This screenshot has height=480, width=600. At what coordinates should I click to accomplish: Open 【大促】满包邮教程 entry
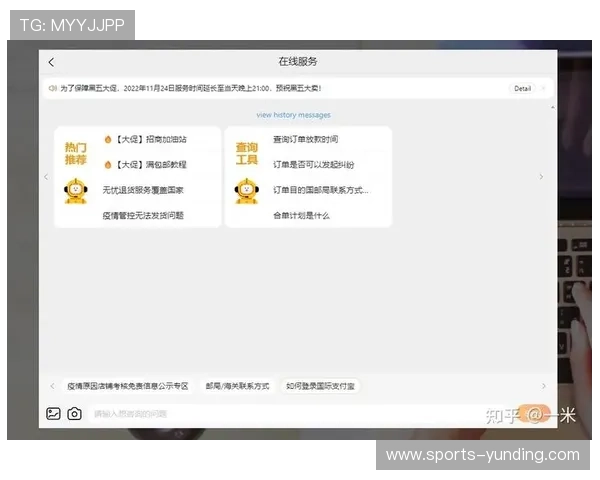click(x=151, y=165)
